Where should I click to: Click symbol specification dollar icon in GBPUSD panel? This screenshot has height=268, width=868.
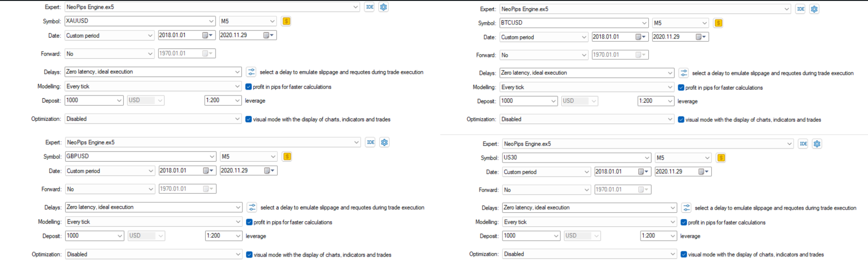pos(287,157)
